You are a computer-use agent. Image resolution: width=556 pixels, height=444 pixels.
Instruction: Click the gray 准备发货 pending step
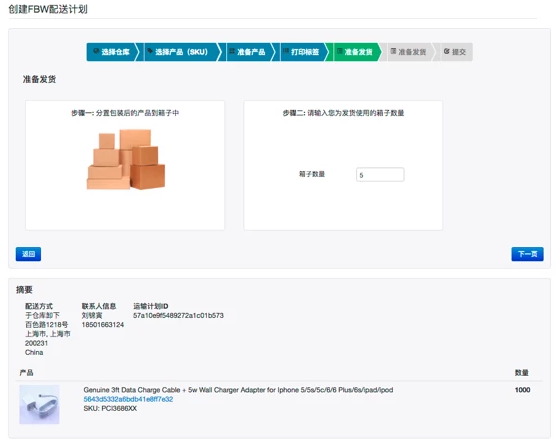(x=411, y=52)
